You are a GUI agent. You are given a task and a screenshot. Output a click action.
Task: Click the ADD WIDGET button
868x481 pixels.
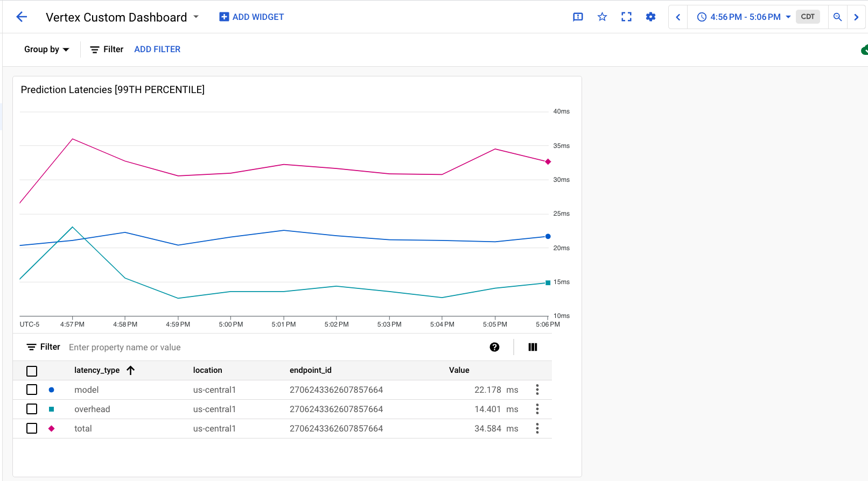point(251,17)
